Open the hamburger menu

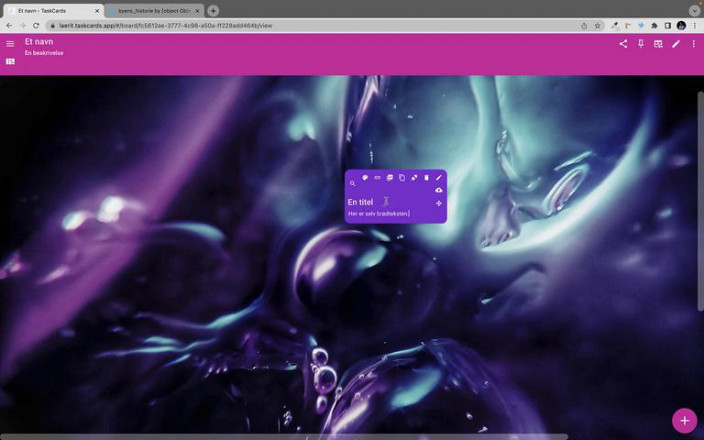pos(10,44)
